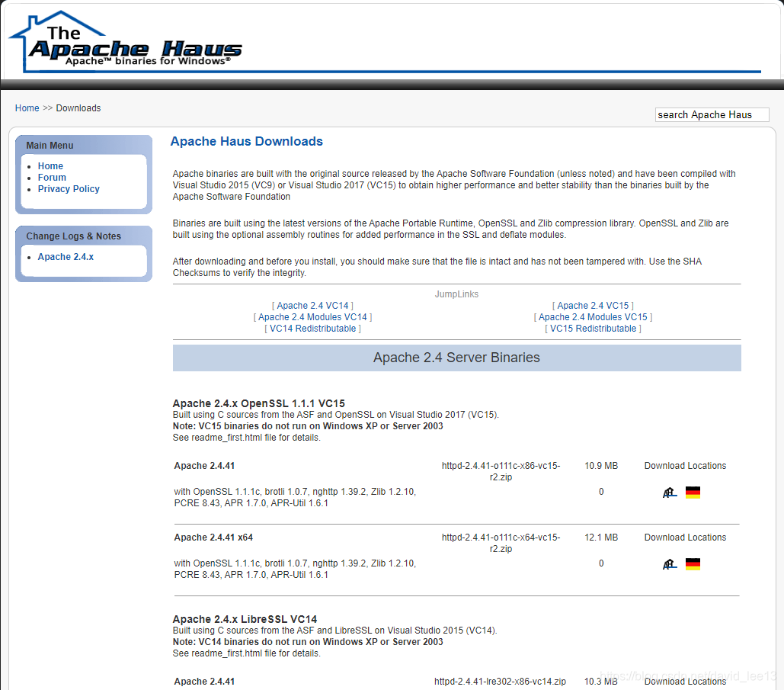Open Privacy Policy in the Main Menu

tap(69, 188)
